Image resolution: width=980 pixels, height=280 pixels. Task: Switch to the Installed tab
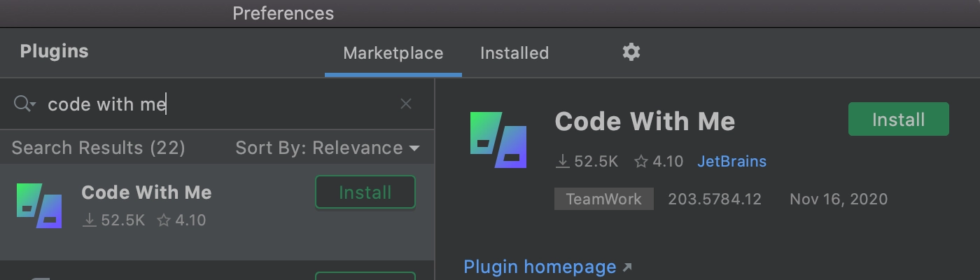[x=514, y=53]
